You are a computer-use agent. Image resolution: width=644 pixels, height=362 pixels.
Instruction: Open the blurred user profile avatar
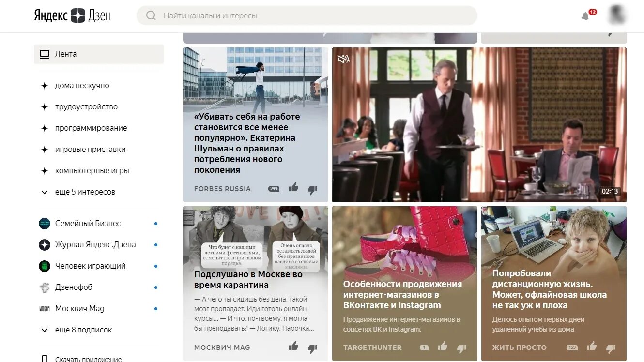point(617,15)
